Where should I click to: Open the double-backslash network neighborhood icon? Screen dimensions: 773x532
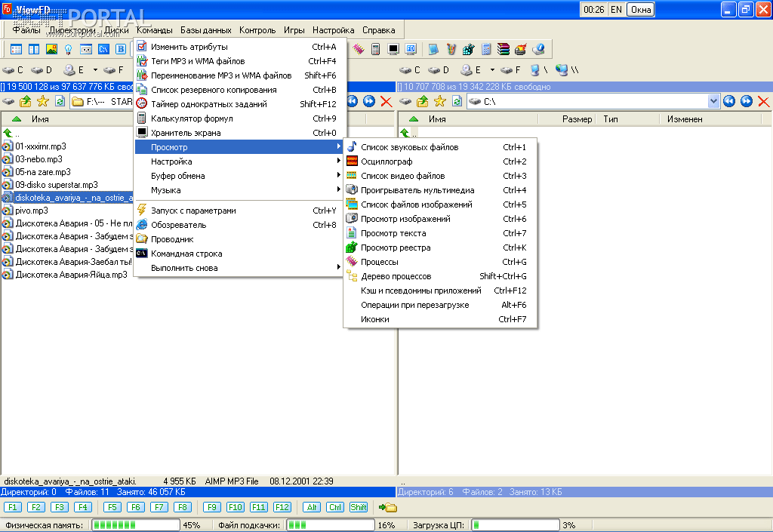567,70
